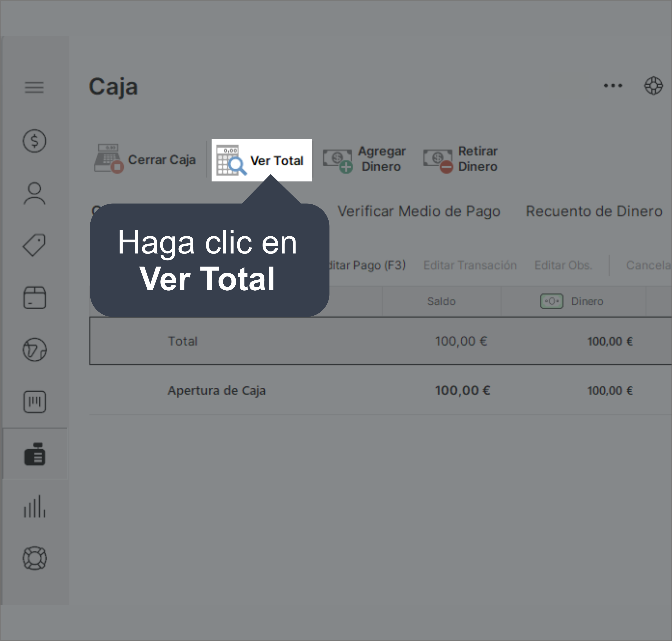Open the barcode sidebar icon

click(x=34, y=401)
